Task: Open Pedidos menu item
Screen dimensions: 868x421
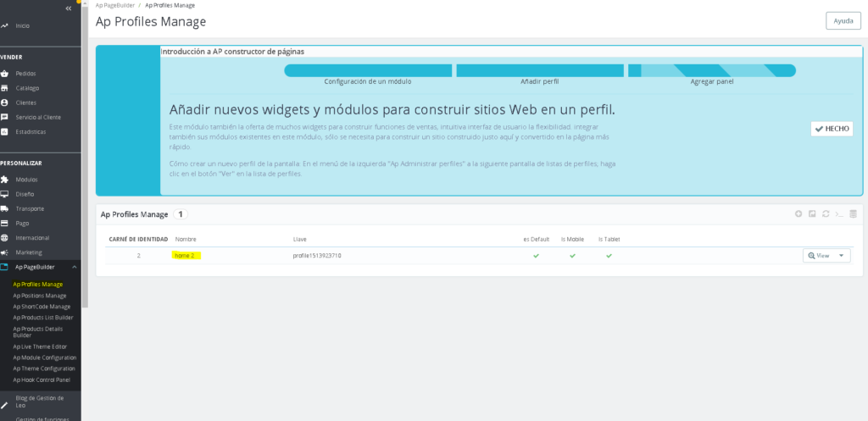Action: (26, 74)
